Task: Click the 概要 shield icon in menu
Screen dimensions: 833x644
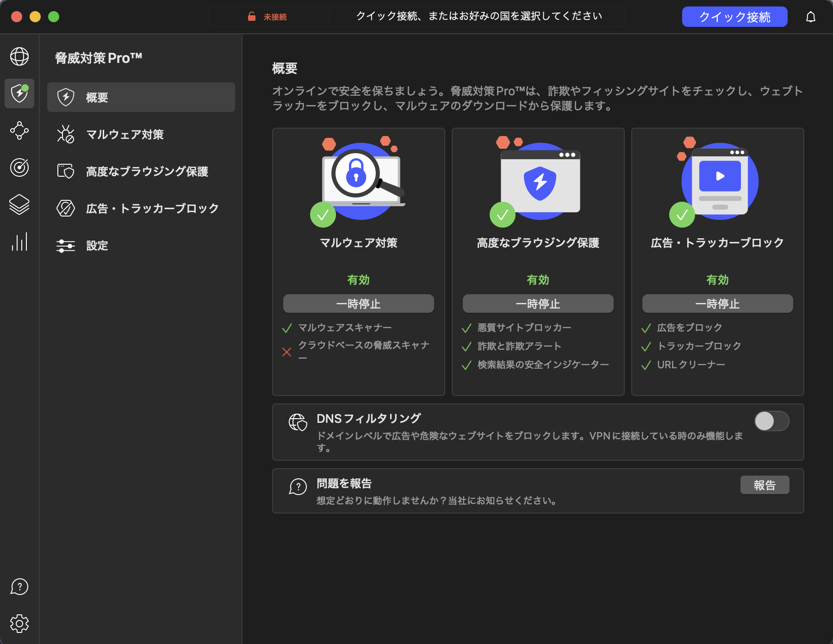Action: [66, 97]
